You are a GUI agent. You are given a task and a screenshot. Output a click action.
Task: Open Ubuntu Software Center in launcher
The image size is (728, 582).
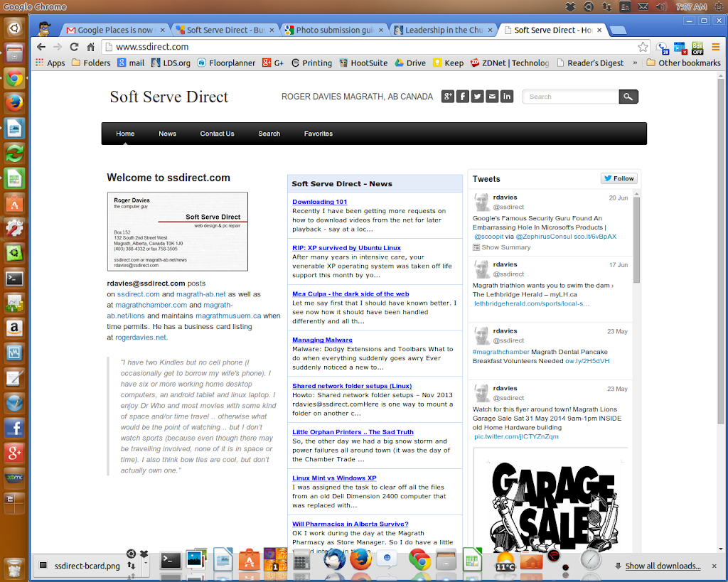coord(14,203)
